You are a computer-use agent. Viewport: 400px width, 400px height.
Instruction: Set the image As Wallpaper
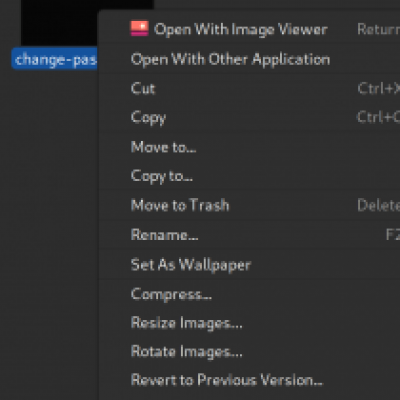191,265
